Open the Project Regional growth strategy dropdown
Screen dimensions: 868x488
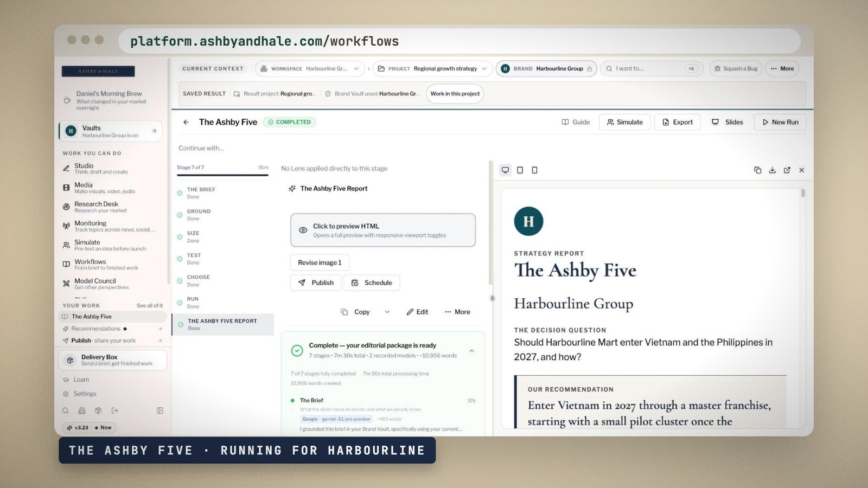click(x=433, y=69)
